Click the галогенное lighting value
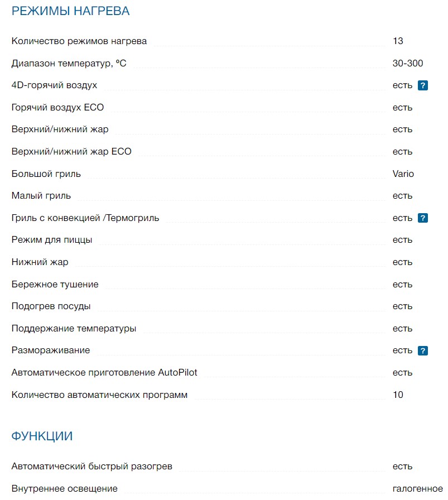Screen dimensions: 448x500 pyautogui.click(x=418, y=489)
